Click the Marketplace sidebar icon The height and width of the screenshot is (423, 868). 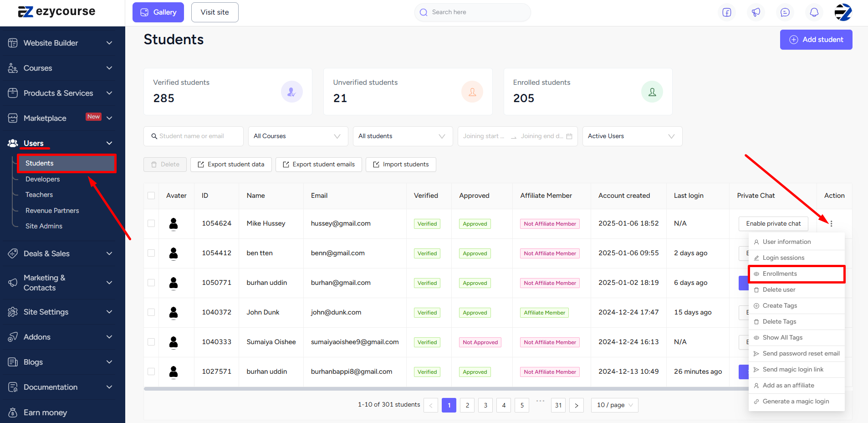(x=13, y=118)
